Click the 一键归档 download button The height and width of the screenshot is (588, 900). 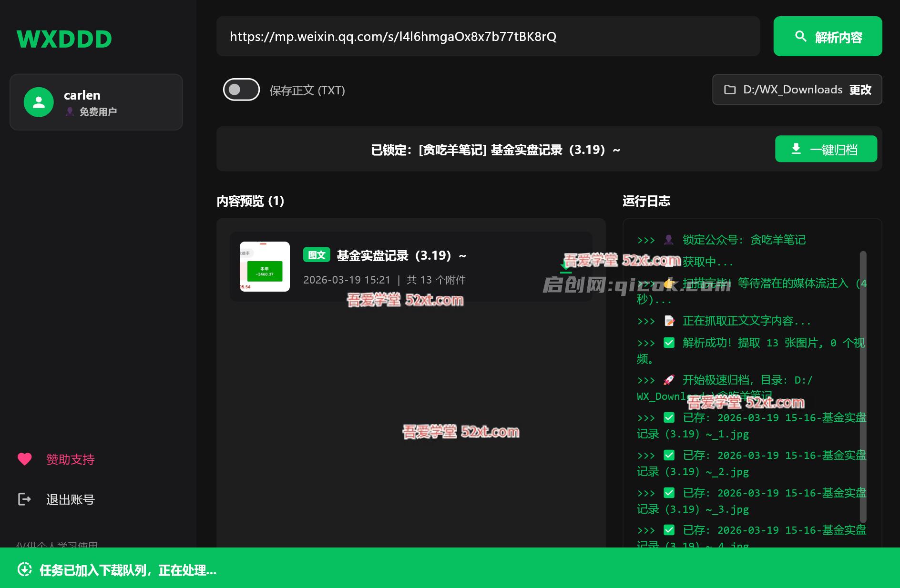coord(826,149)
